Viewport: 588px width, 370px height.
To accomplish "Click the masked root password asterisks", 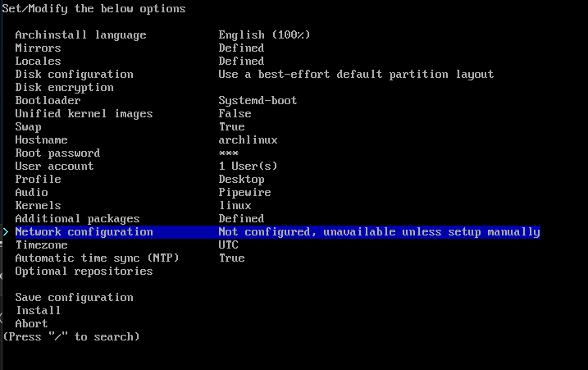I will pyautogui.click(x=228, y=153).
